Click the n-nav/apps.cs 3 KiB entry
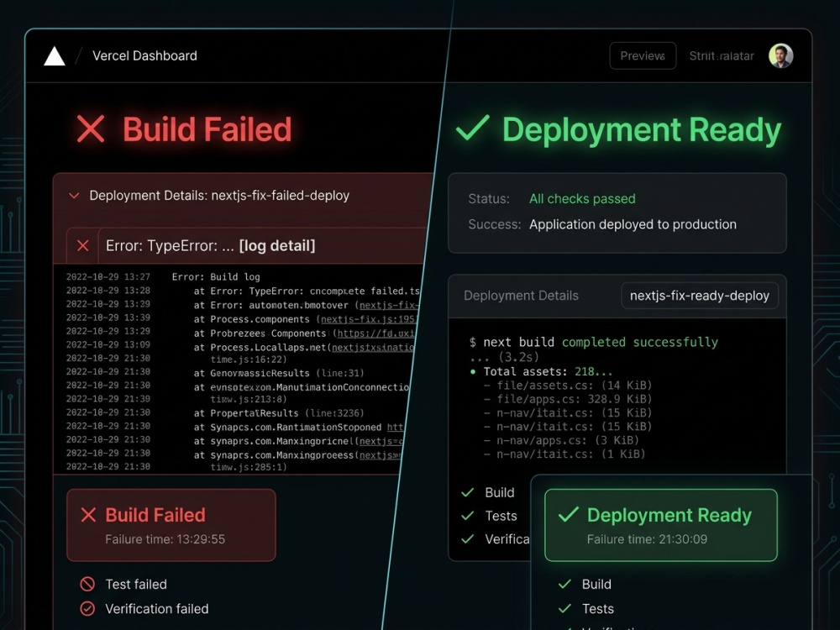This screenshot has width=840, height=630. (x=561, y=440)
